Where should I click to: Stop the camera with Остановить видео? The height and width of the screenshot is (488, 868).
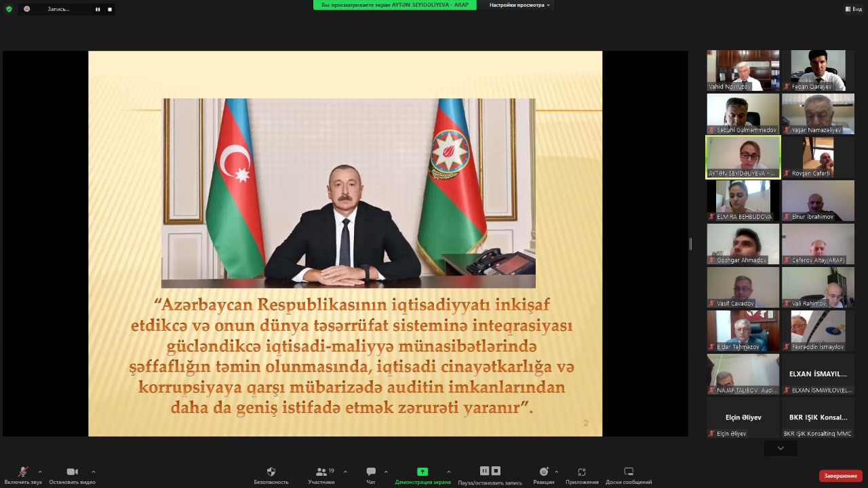72,472
